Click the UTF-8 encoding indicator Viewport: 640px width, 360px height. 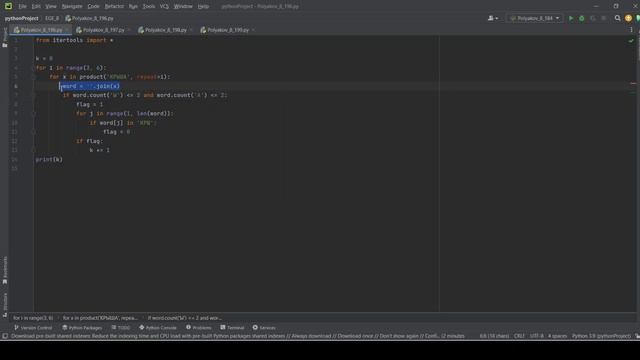(537, 336)
